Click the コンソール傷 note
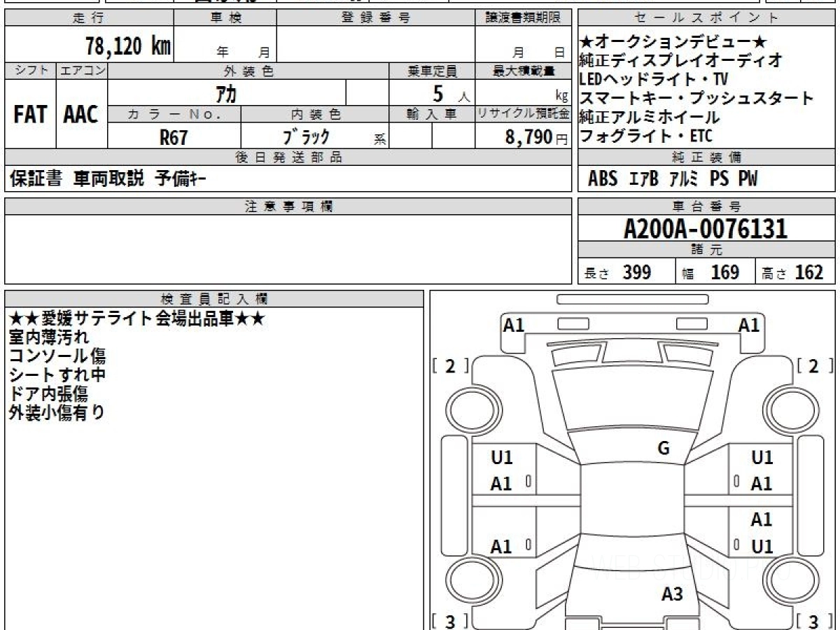 57,356
